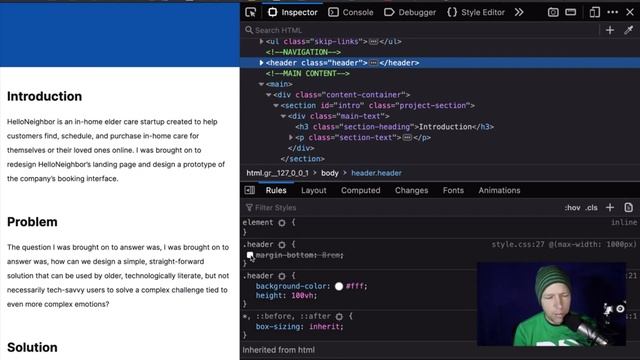Select the MAIN CONTENT comment node
This screenshot has height=360, width=640.
308,73
